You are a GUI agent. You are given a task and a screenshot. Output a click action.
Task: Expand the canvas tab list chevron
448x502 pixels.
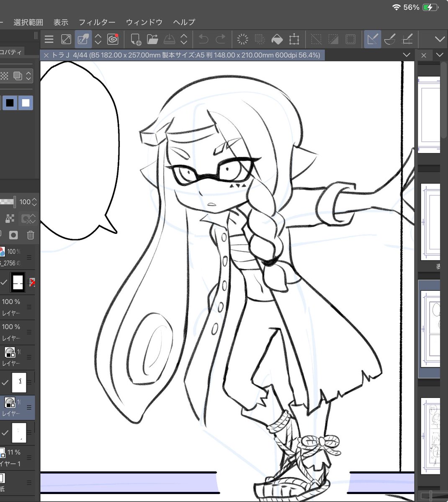[406, 55]
